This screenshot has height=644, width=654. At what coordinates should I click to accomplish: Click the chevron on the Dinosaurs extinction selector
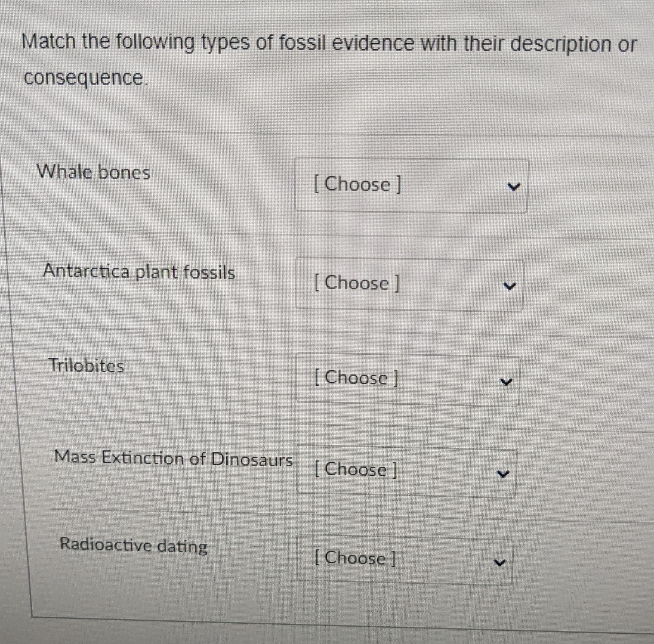[503, 473]
